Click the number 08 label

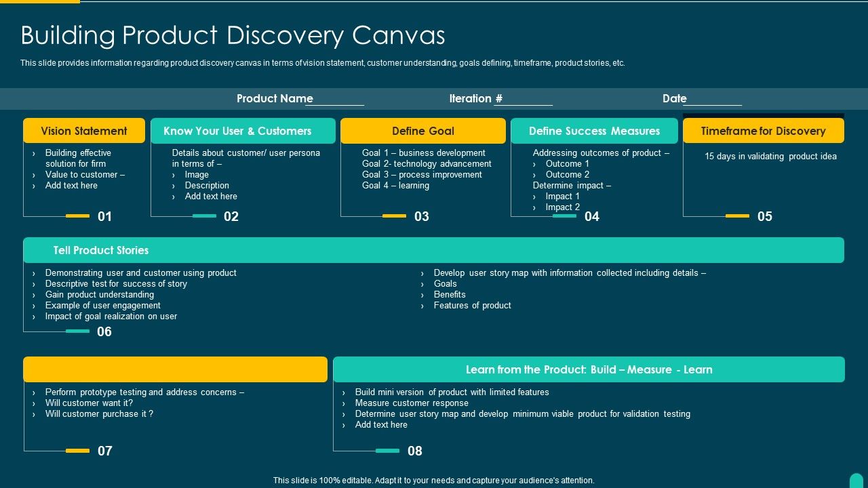(x=415, y=451)
